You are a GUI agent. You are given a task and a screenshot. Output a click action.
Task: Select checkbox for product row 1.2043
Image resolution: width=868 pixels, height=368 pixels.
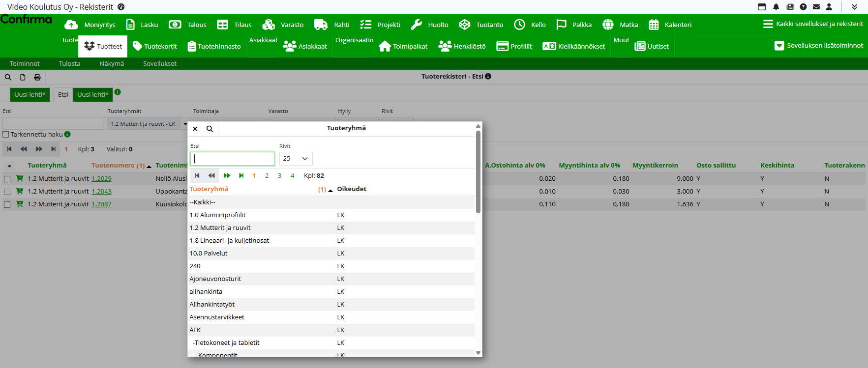click(7, 192)
